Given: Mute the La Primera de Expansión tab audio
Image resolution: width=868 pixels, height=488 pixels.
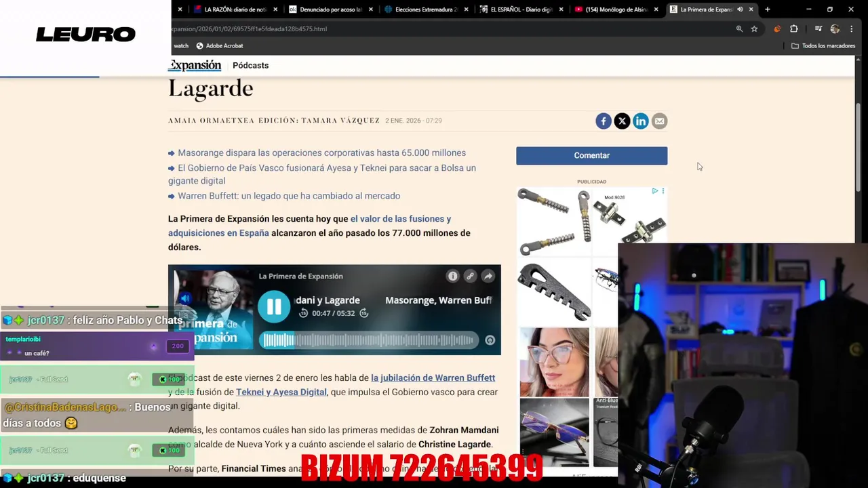Looking at the screenshot, I should pyautogui.click(x=740, y=9).
